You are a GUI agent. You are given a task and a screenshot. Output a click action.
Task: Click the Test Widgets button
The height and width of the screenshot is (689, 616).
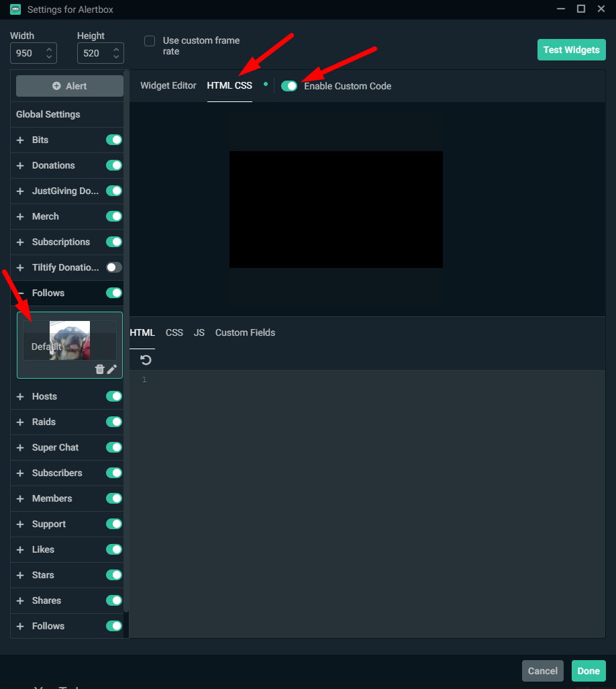click(x=571, y=50)
